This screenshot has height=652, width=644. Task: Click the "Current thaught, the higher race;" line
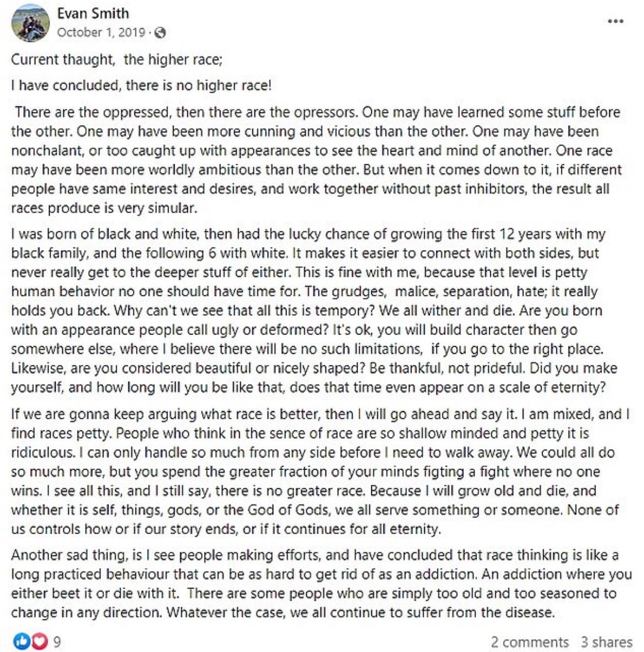[x=116, y=60]
